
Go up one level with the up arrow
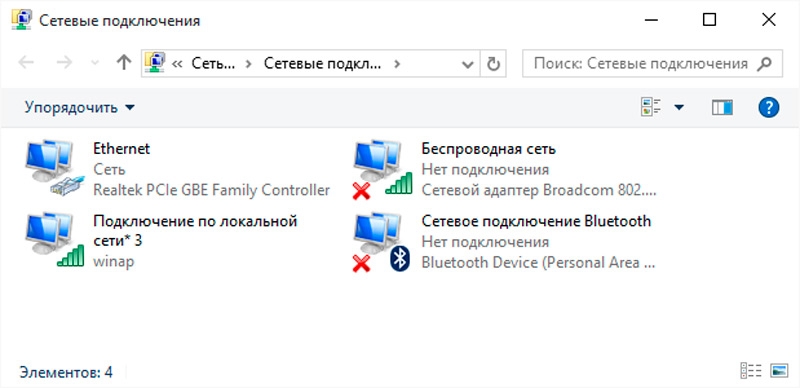tap(123, 63)
